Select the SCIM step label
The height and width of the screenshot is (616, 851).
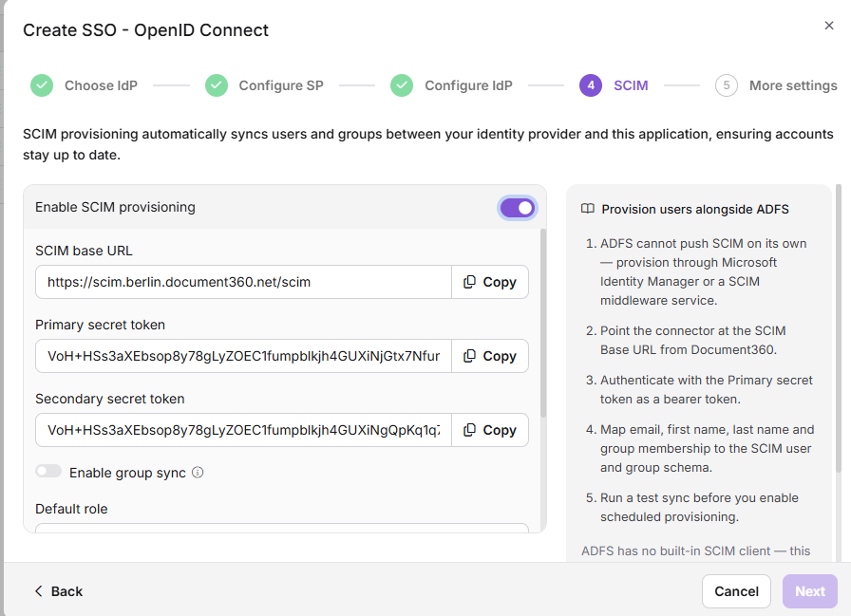(x=631, y=85)
